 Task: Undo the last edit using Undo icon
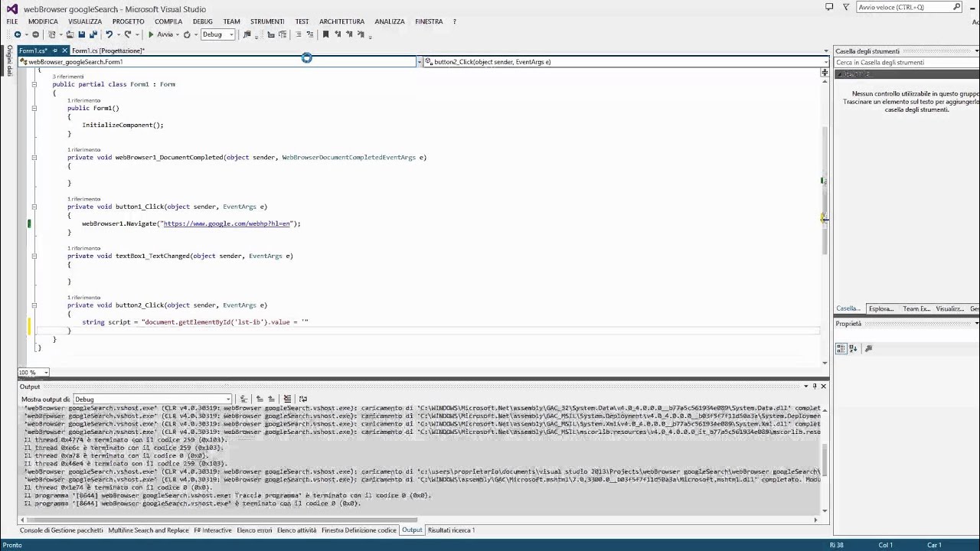pyautogui.click(x=109, y=34)
